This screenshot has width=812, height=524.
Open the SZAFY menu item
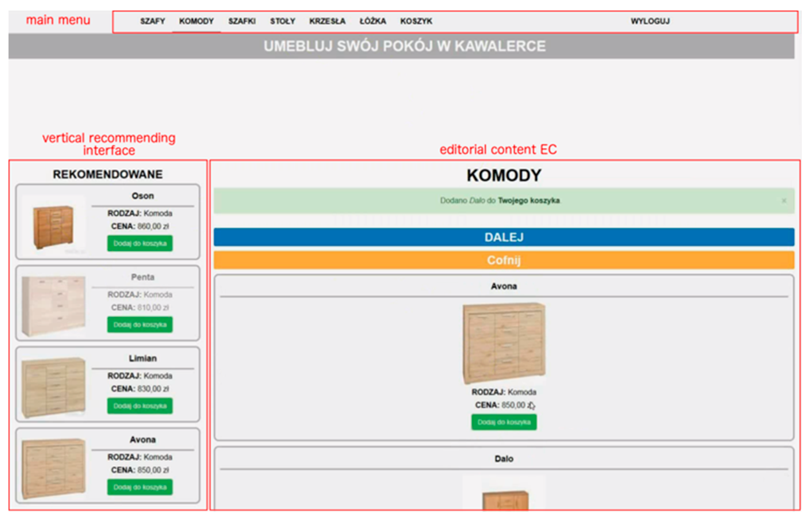pyautogui.click(x=152, y=21)
